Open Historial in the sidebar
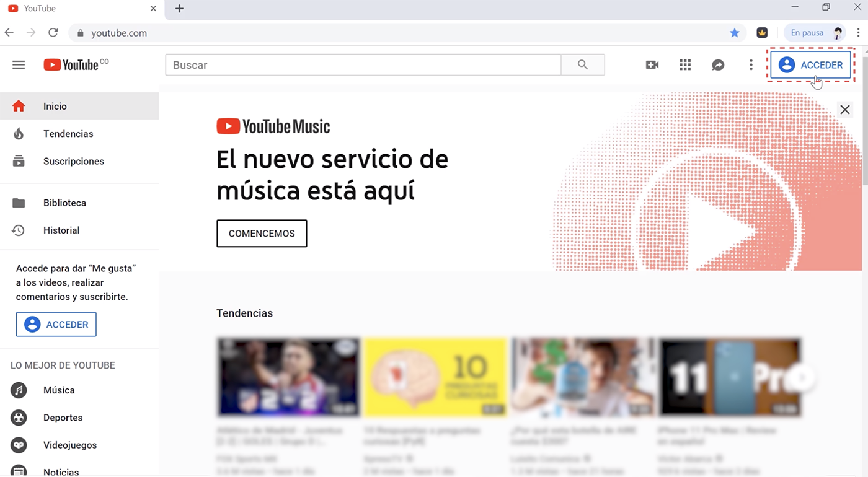 click(x=79, y=230)
